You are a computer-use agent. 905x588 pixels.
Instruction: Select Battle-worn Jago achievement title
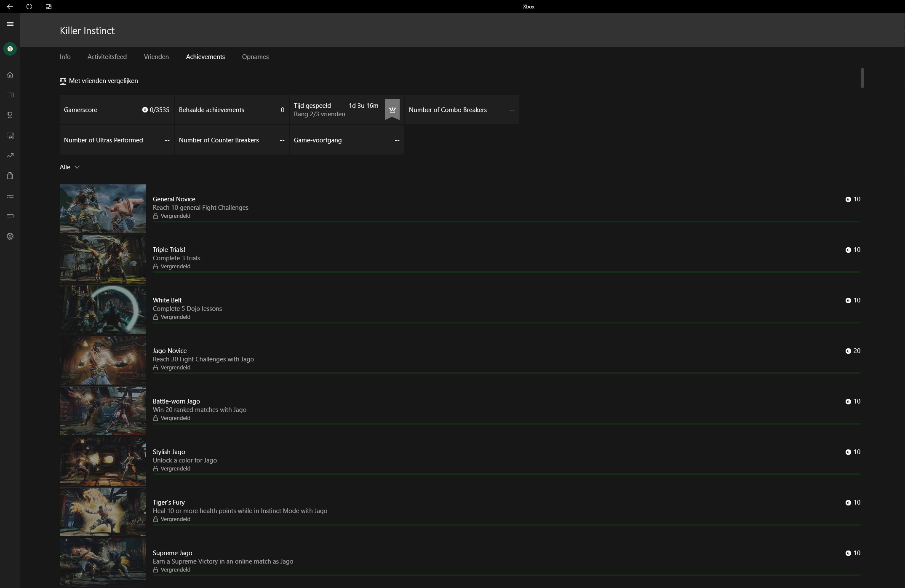176,401
